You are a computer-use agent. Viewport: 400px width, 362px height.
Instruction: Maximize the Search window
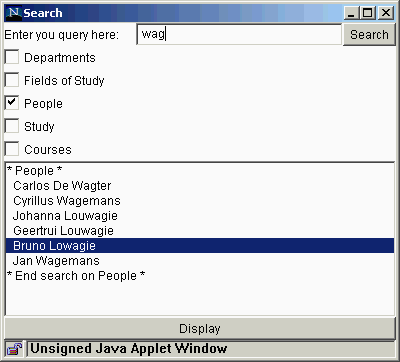tap(368, 13)
